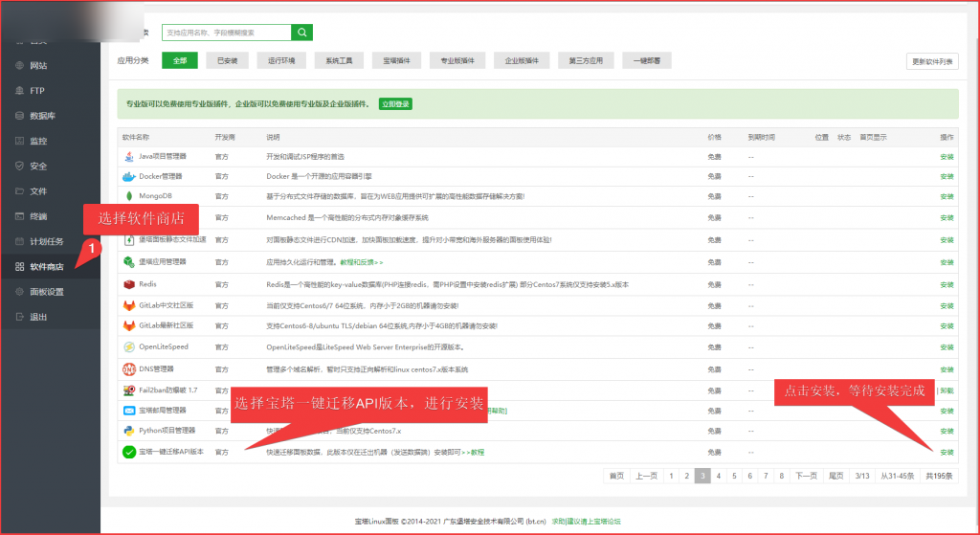Open 面板设置 in the sidebar
The image size is (980, 535).
point(47,292)
